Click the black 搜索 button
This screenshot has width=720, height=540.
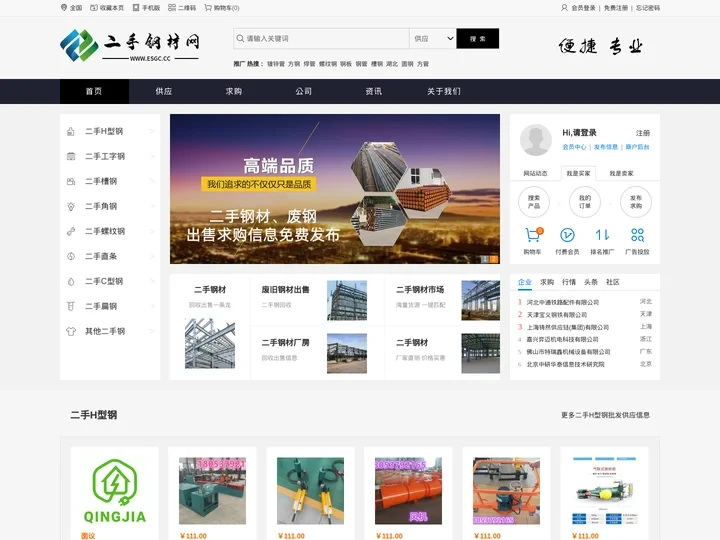click(478, 39)
